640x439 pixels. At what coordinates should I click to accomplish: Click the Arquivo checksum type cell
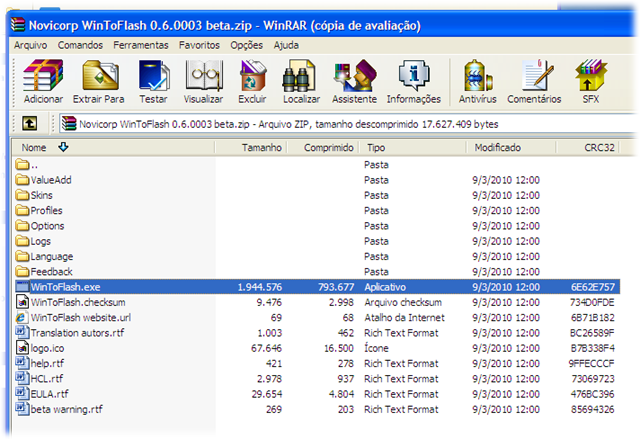pyautogui.click(x=403, y=302)
